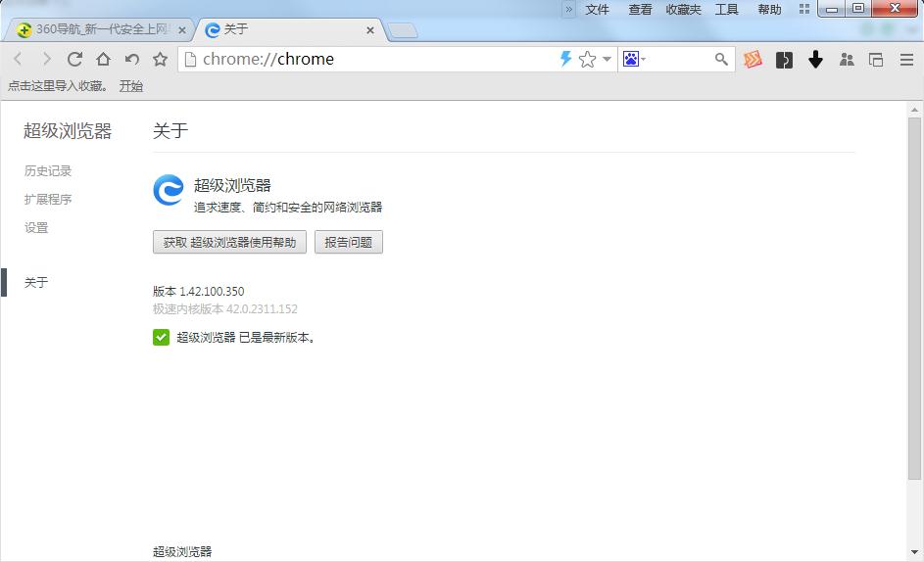Open the 工具 menu

727,10
